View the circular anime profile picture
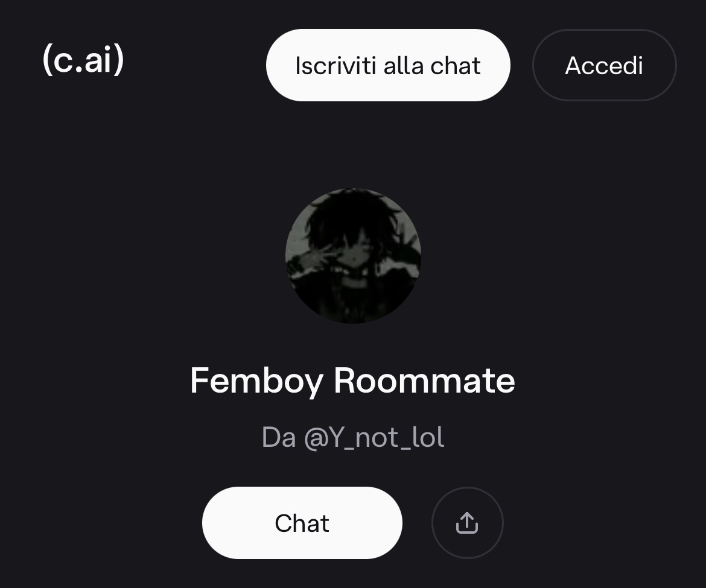This screenshot has height=588, width=706. point(354,256)
